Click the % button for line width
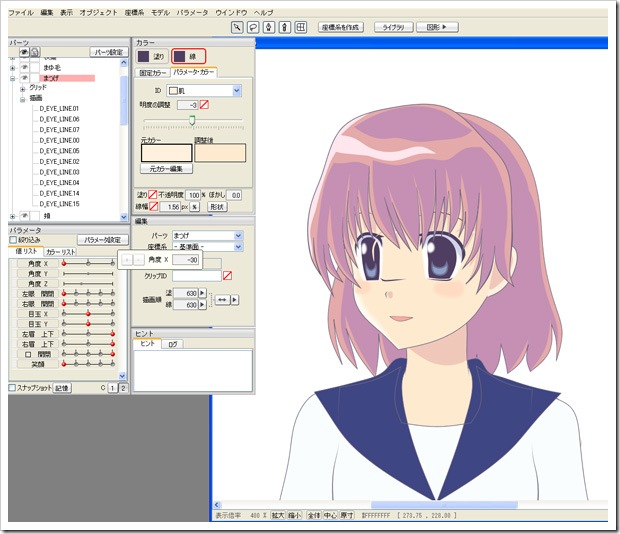620x534 pixels. [x=195, y=207]
